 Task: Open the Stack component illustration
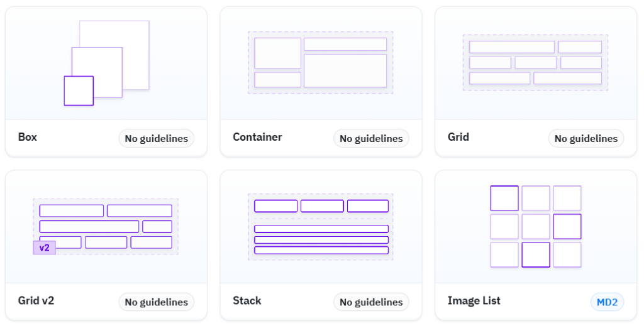pyautogui.click(x=321, y=227)
